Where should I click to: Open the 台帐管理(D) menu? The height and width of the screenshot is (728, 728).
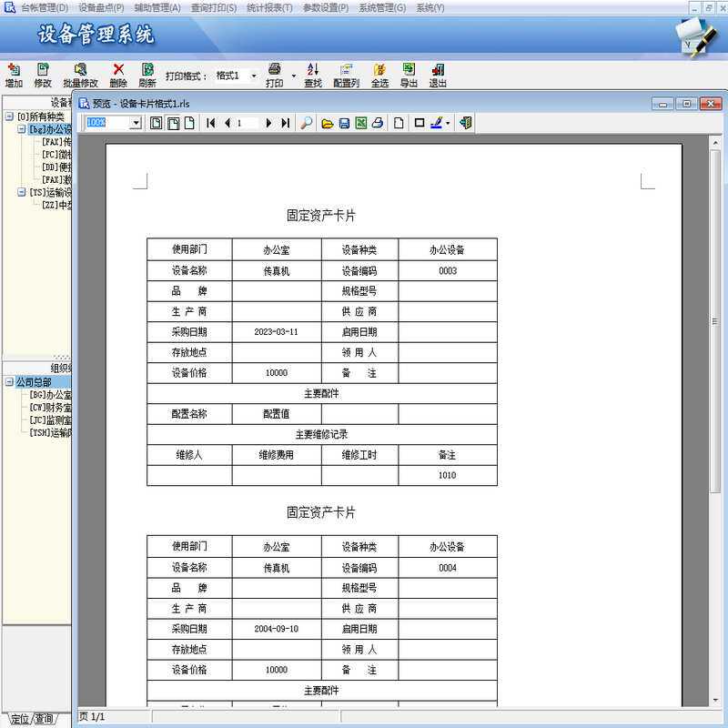tap(45, 8)
